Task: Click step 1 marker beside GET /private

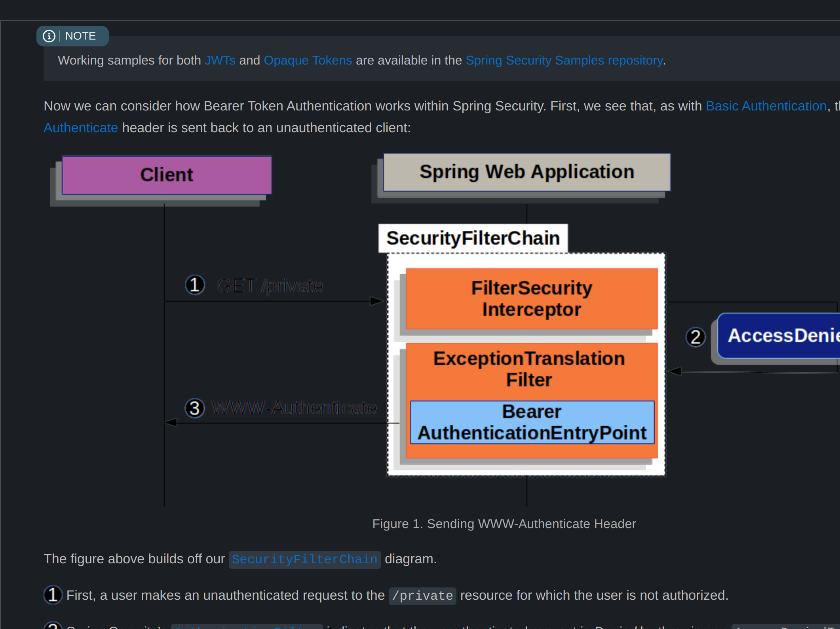Action: coord(195,285)
